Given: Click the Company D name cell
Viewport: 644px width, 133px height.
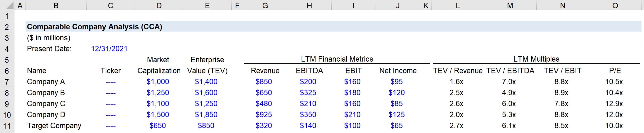Looking at the screenshot, I should pyautogui.click(x=46, y=115).
